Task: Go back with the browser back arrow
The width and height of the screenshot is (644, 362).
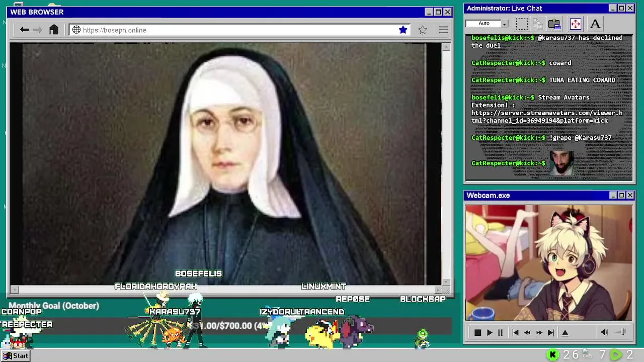Action: pyautogui.click(x=24, y=30)
